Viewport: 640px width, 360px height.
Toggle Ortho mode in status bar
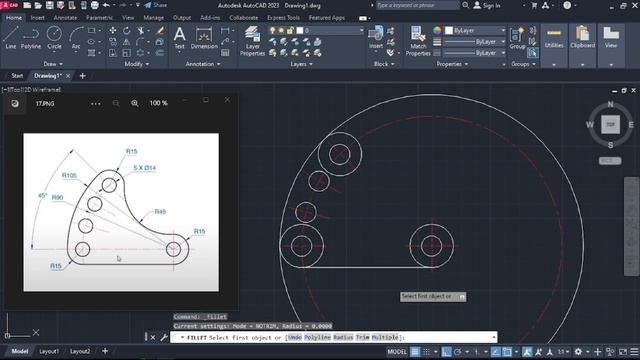coord(446,351)
